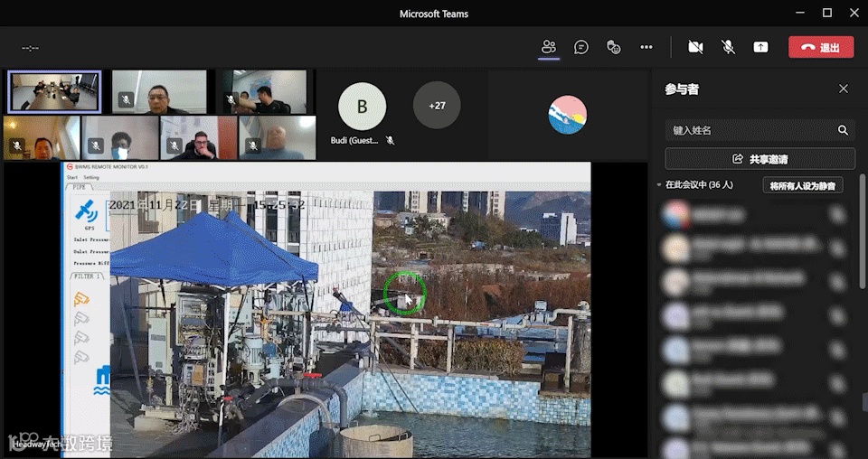
Task: Select the video with two people, one pointing
Action: [x=265, y=92]
